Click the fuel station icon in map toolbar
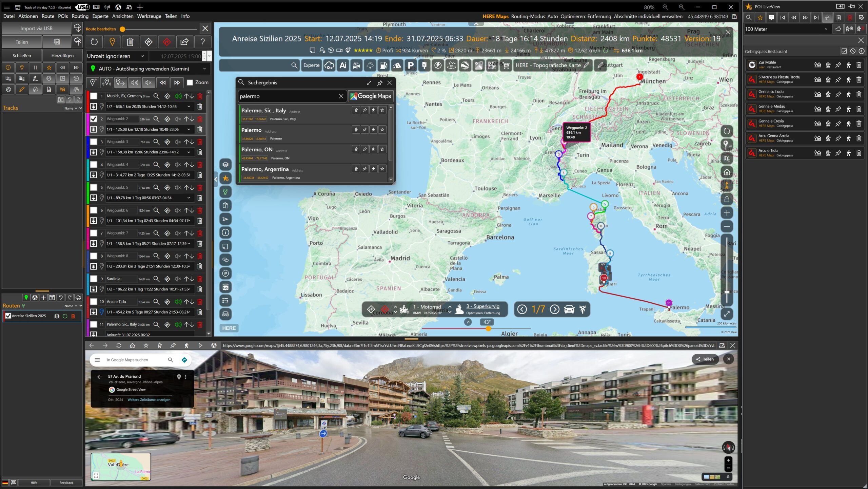 [383, 65]
